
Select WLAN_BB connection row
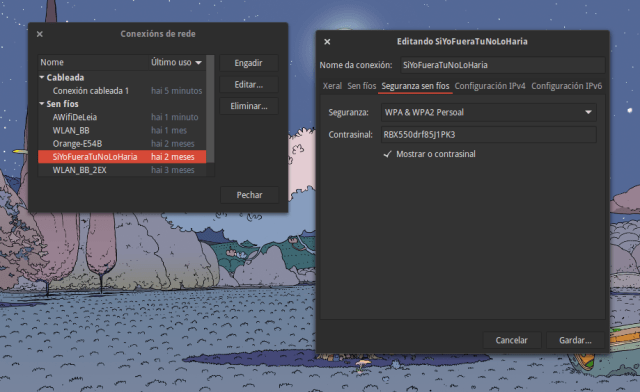122,131
